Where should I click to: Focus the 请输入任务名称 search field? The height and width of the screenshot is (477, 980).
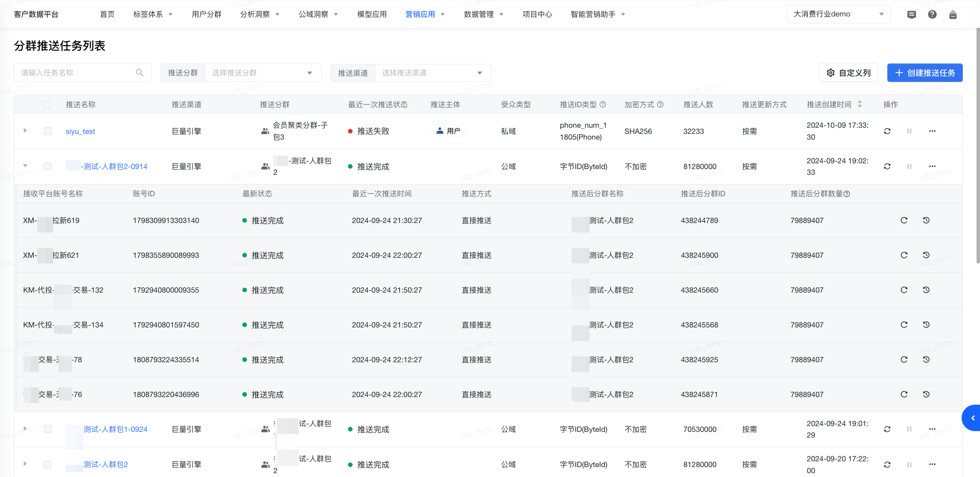(82, 73)
